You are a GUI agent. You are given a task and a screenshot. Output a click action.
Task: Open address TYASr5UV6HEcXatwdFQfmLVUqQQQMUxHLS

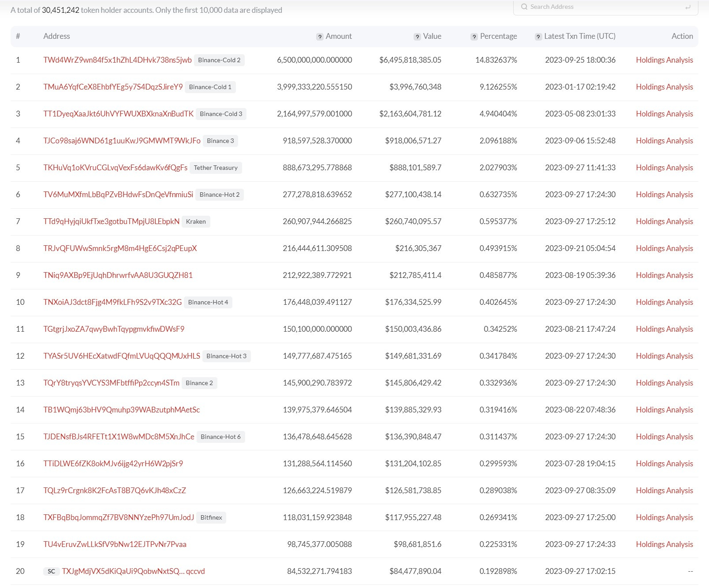[122, 356]
